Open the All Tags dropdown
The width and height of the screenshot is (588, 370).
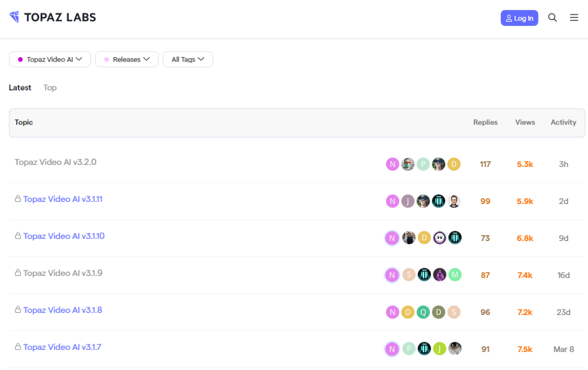[x=188, y=59]
